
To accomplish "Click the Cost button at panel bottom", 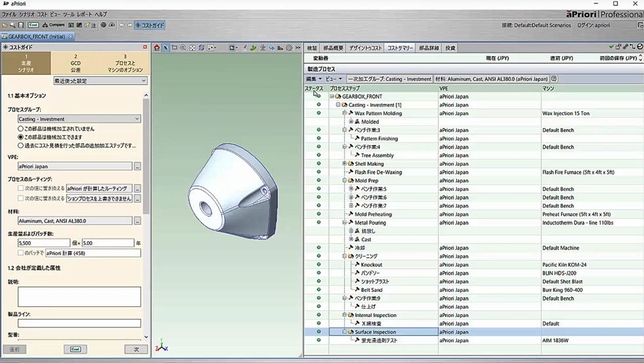I will [75, 349].
